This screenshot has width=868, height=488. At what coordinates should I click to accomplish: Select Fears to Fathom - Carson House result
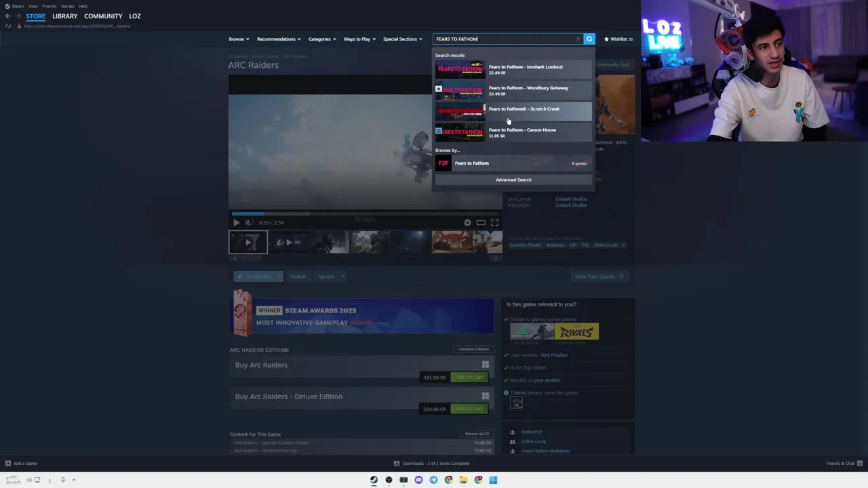(x=513, y=132)
